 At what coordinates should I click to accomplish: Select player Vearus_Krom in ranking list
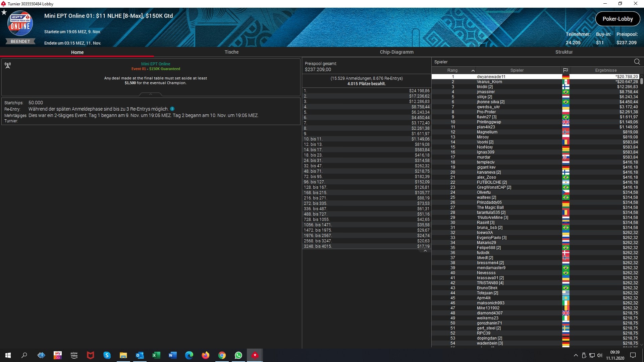pos(489,82)
